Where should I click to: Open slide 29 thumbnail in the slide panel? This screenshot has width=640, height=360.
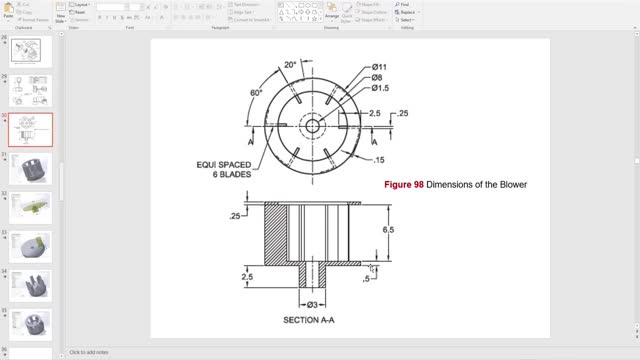click(31, 91)
